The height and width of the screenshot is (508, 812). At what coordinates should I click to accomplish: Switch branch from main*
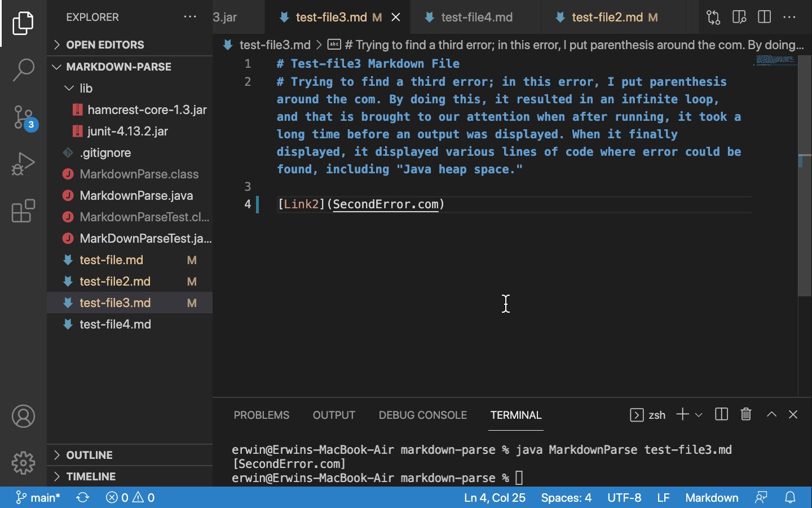(x=38, y=497)
